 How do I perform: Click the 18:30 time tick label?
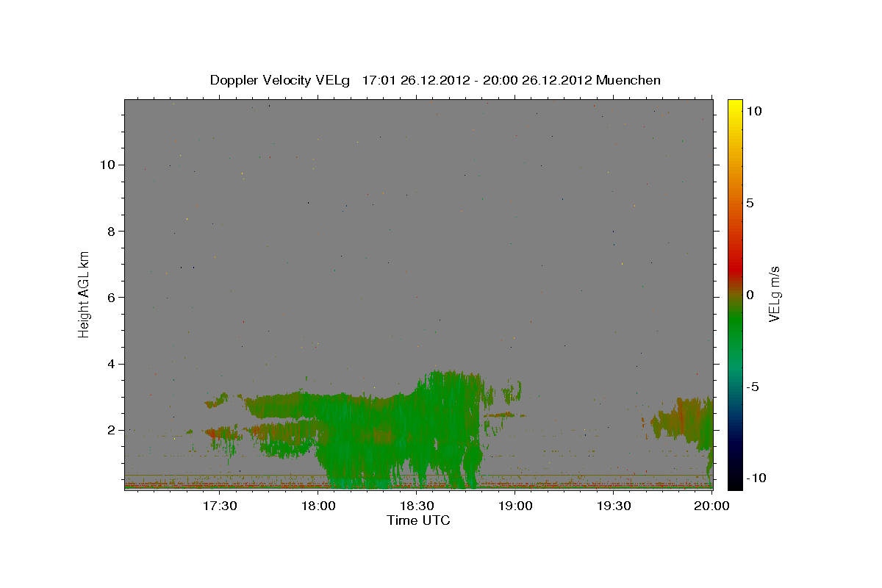[x=416, y=506]
